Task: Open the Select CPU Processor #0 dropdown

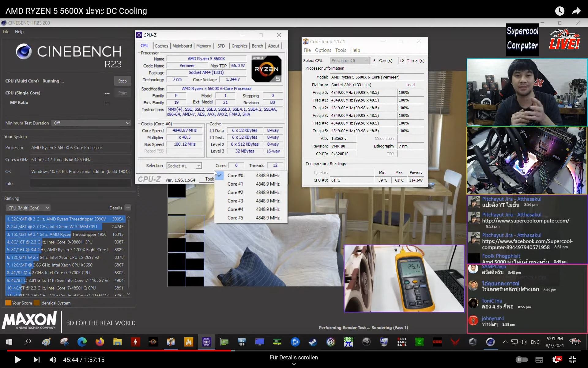Action: coord(349,61)
